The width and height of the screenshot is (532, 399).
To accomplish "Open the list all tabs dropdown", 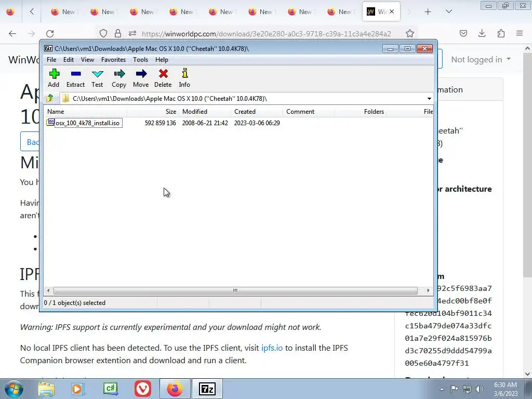I will 448,12.
